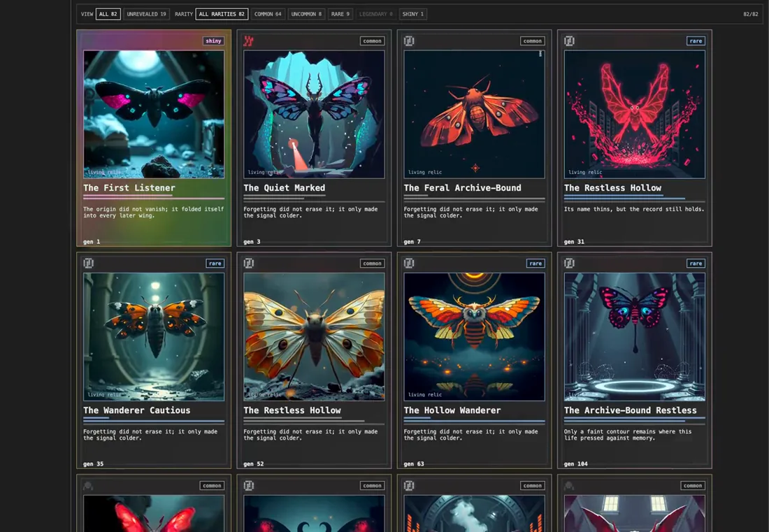769x532 pixels.
Task: Click the "gen 52" label
Action: pyautogui.click(x=254, y=464)
